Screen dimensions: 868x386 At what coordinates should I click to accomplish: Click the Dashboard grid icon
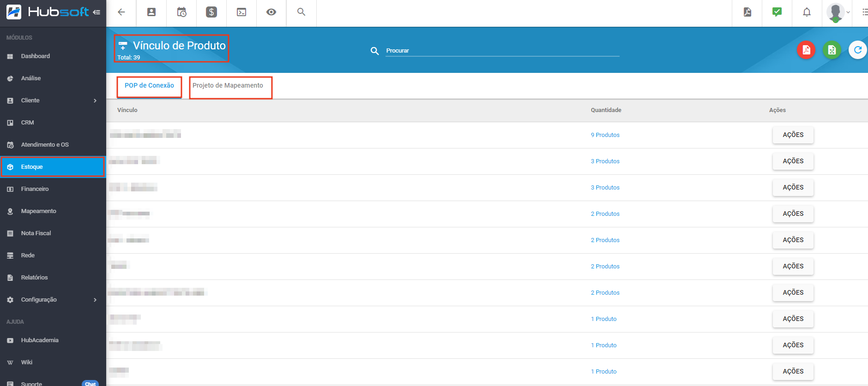(10, 56)
